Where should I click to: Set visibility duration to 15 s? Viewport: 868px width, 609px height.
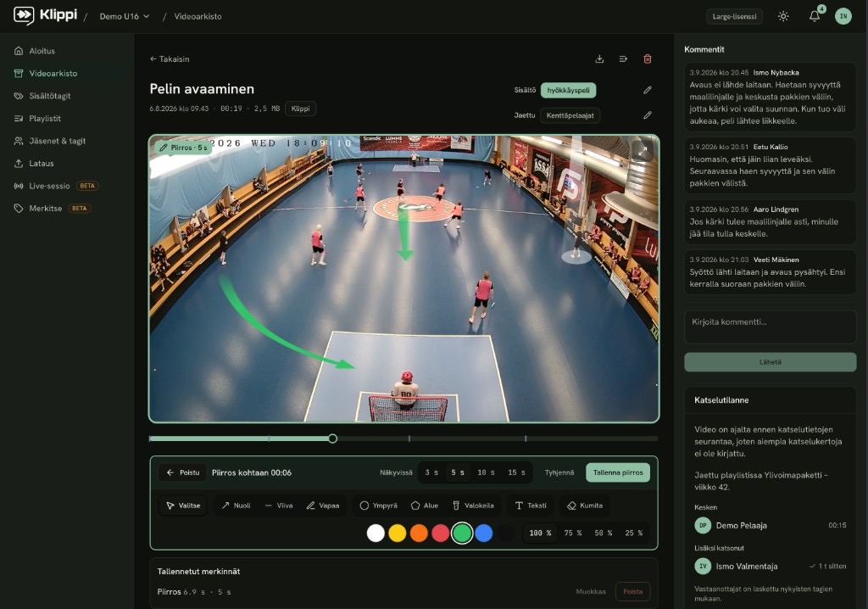(x=516, y=472)
